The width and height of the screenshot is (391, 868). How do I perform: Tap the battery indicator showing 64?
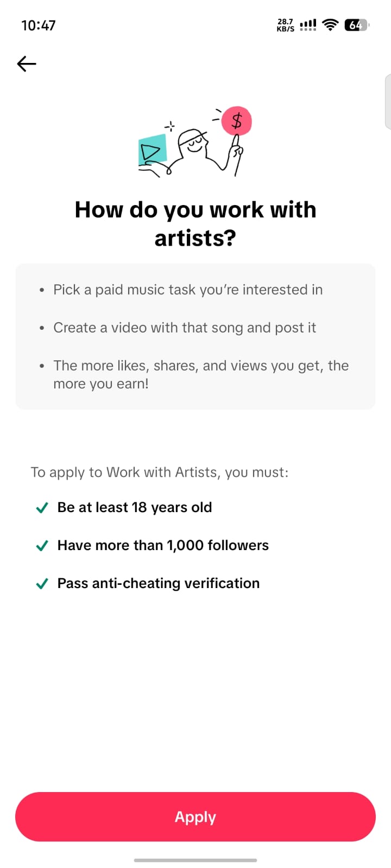coord(356,25)
